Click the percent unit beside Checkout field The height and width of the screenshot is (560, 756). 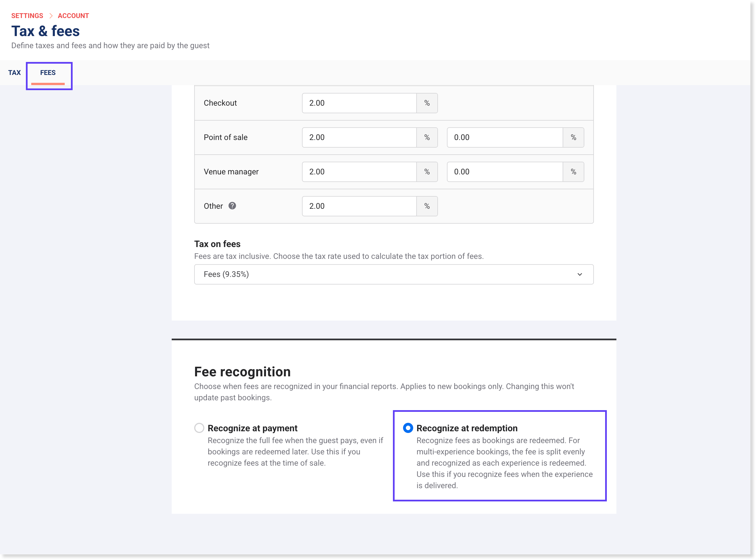(x=427, y=103)
